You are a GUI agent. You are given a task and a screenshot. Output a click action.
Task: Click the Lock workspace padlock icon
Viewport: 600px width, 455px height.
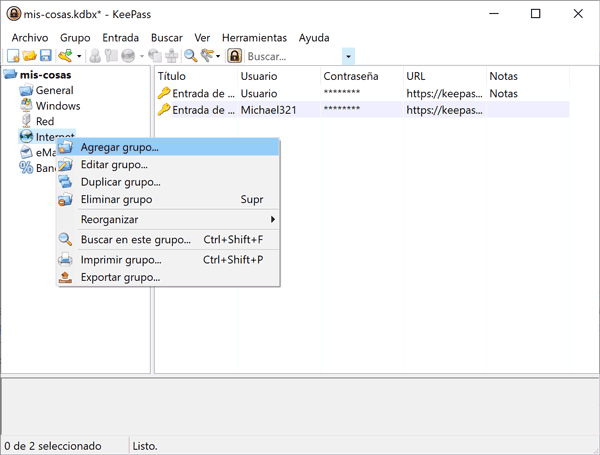(x=234, y=56)
